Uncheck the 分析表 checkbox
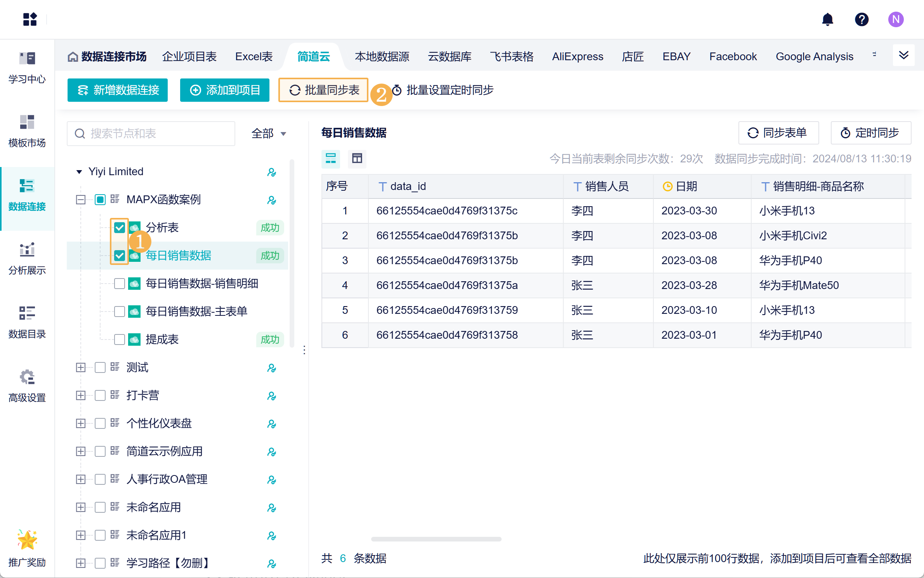This screenshot has width=924, height=578. (x=120, y=228)
